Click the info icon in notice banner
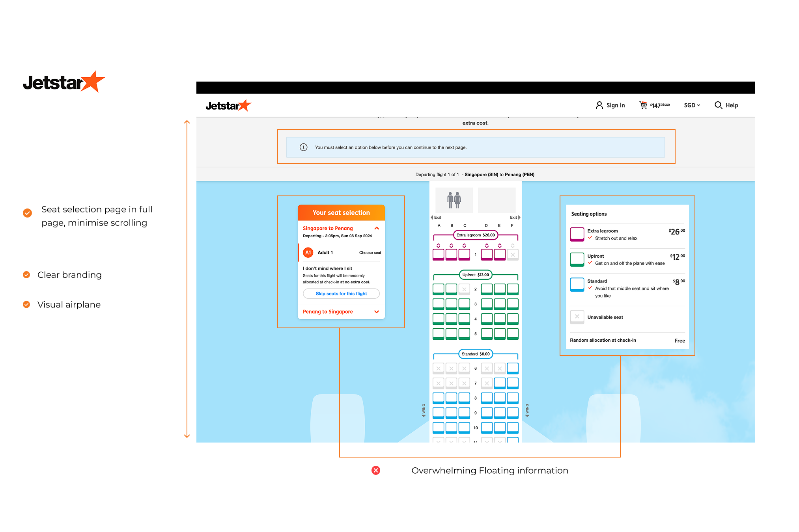The width and height of the screenshot is (799, 532). (303, 147)
